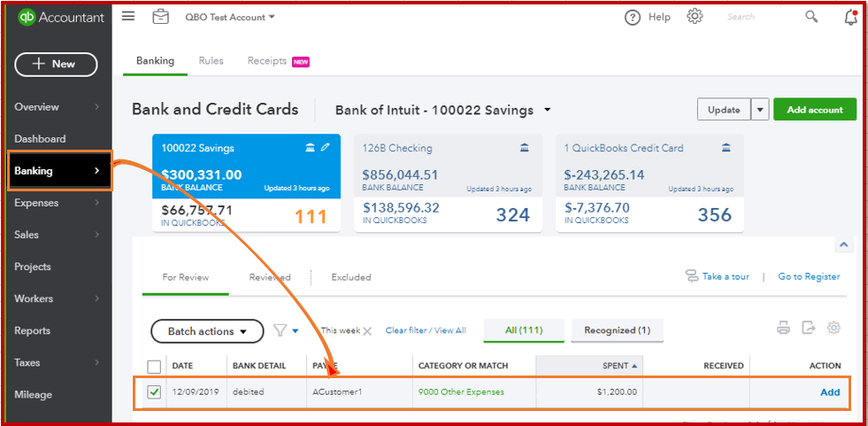The image size is (868, 426).
Task: Remove the This week filter with the X
Action: click(x=366, y=330)
